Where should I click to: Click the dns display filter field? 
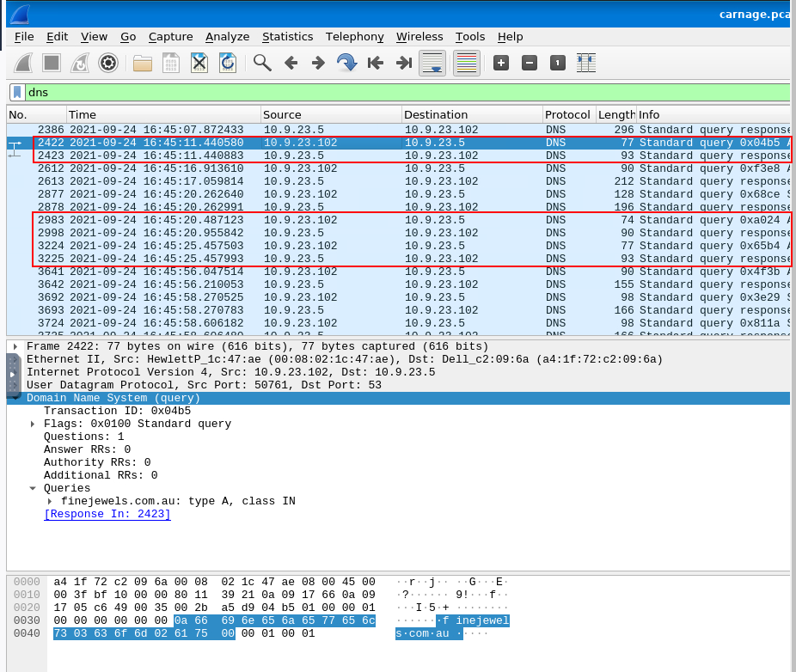[x=404, y=92]
